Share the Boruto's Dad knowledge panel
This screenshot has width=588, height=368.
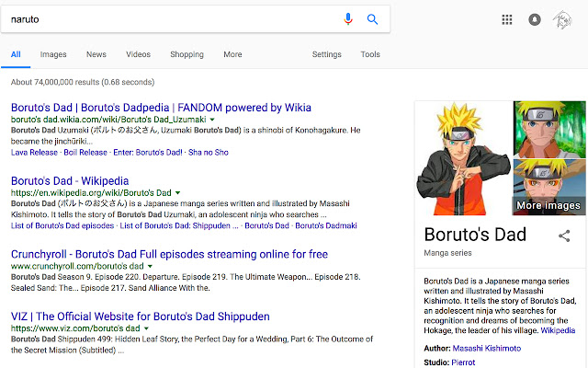click(x=564, y=236)
